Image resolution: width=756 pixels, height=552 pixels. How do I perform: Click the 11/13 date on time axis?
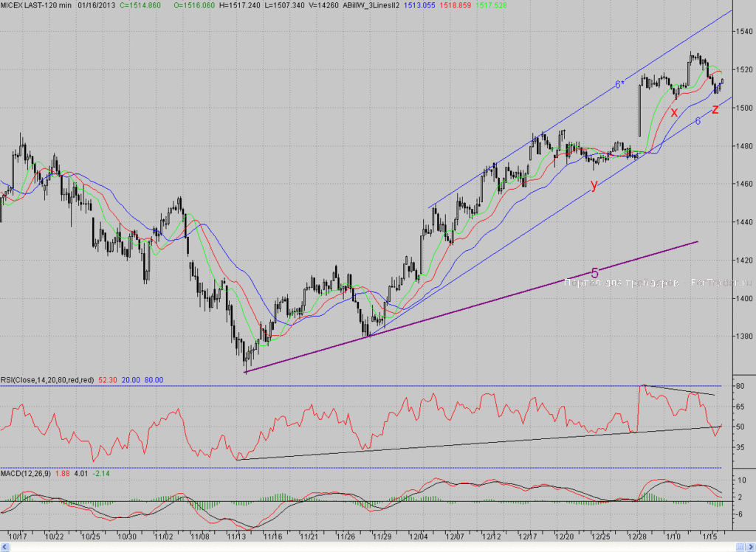pos(236,536)
